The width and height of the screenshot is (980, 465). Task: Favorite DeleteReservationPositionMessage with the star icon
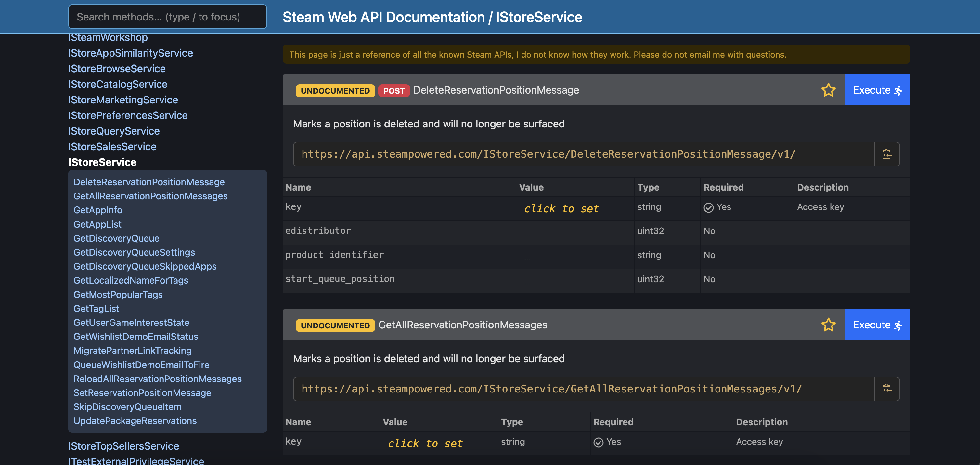tap(828, 90)
